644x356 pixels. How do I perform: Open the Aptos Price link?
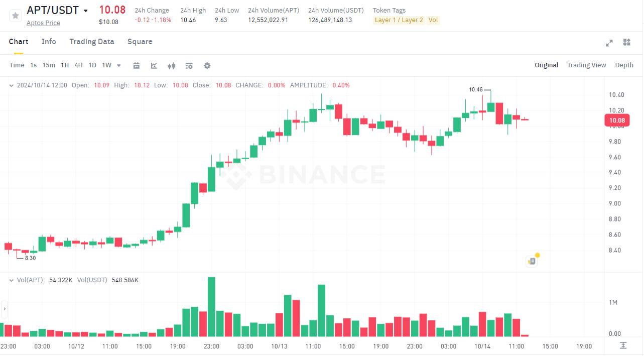coord(43,23)
